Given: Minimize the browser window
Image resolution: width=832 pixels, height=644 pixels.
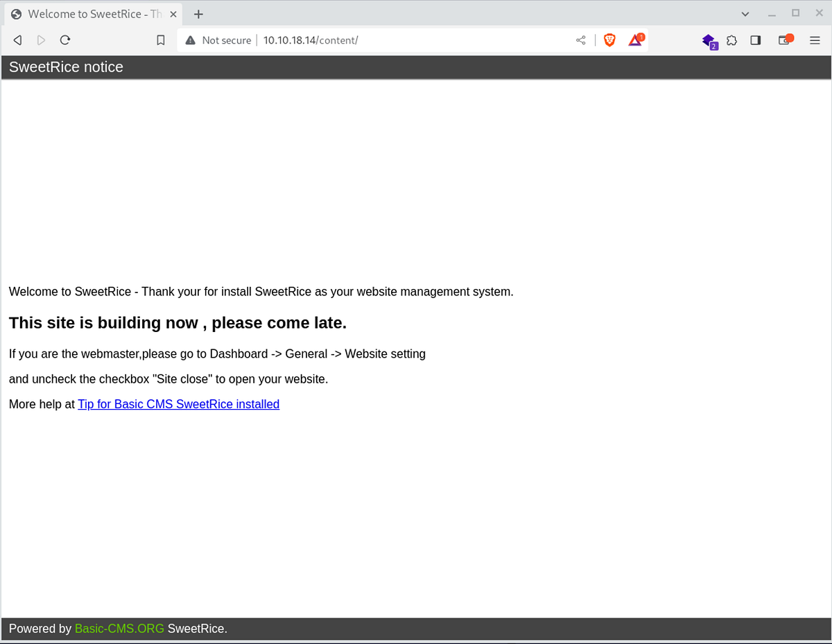Looking at the screenshot, I should pos(772,14).
